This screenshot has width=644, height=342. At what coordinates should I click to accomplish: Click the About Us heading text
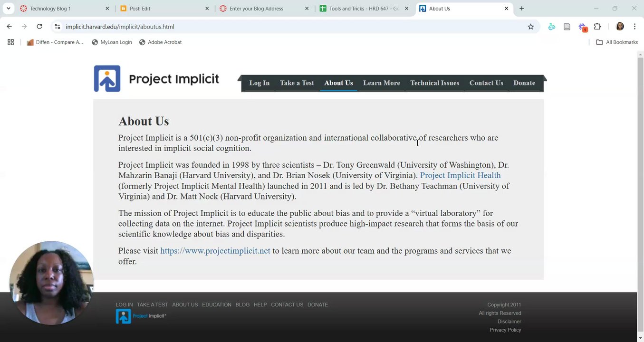(144, 121)
